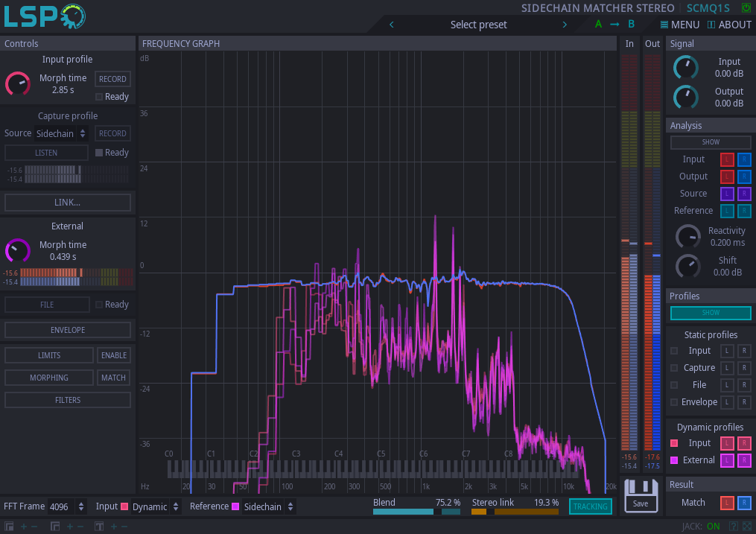
Task: Toggle the TRACKING button
Action: tap(591, 506)
